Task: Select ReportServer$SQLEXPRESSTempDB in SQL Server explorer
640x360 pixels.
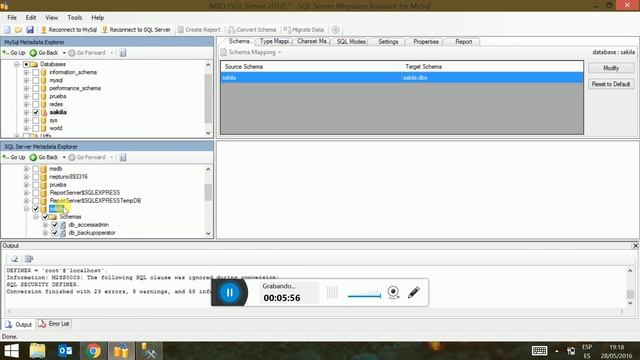Action: click(95, 201)
